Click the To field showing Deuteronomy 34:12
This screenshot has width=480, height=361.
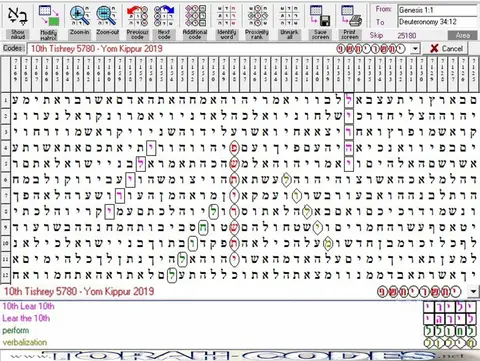pos(438,22)
